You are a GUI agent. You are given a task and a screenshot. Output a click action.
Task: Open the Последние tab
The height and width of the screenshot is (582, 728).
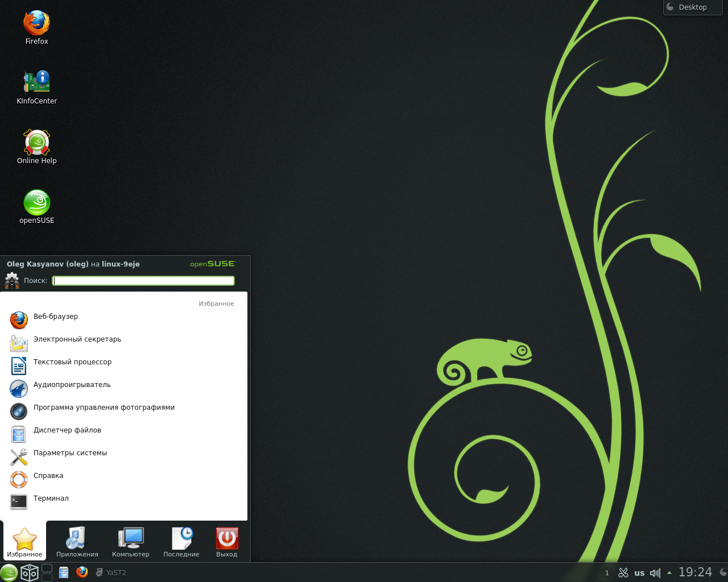tap(181, 542)
